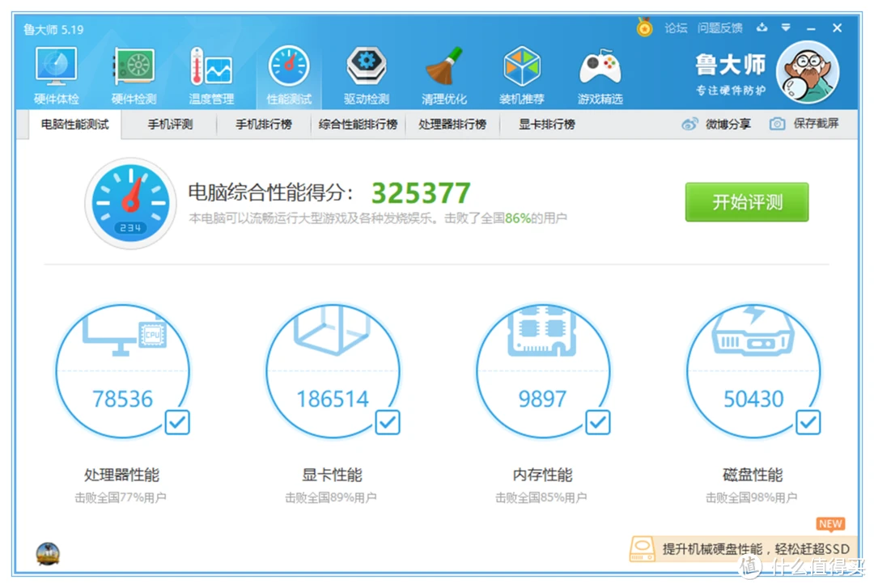
Task: Open the 驱动检测 driver detection icon
Action: (x=367, y=75)
